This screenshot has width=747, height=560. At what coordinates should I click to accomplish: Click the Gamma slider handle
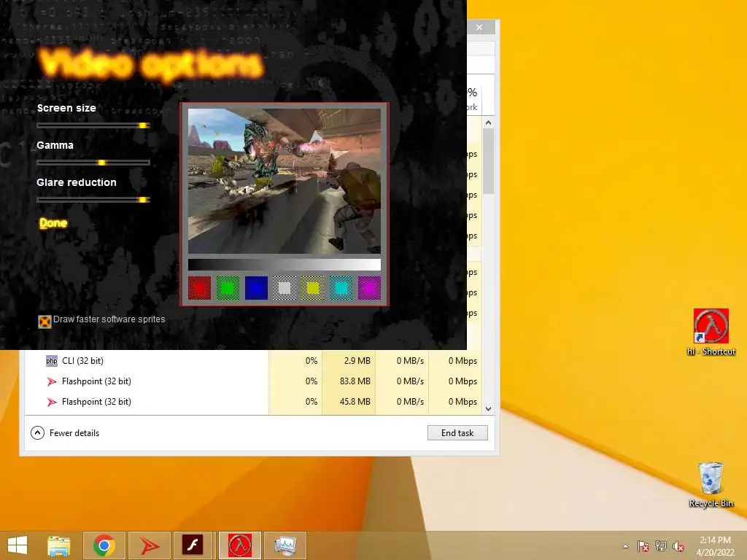point(101,163)
